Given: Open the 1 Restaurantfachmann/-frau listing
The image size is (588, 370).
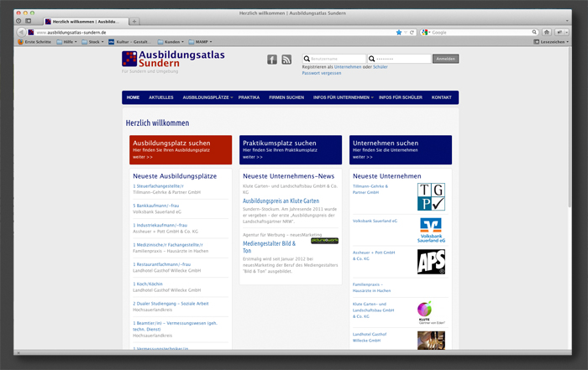Looking at the screenshot, I should click(161, 264).
